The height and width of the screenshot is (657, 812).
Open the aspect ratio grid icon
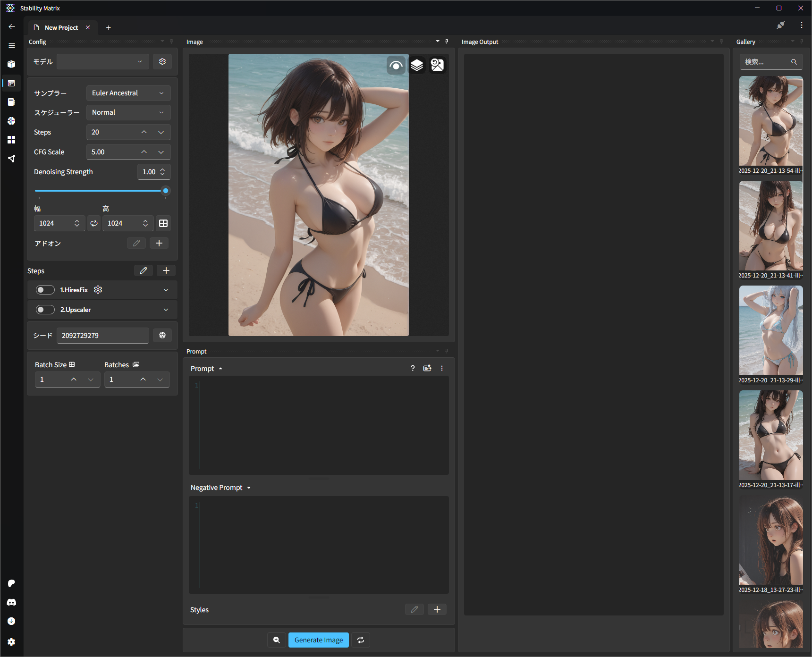163,223
